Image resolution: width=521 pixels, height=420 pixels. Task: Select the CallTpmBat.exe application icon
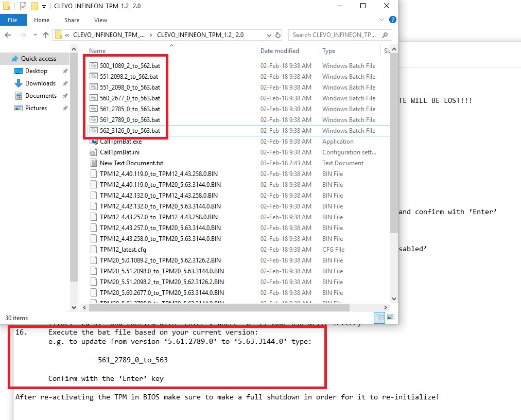tap(94, 142)
